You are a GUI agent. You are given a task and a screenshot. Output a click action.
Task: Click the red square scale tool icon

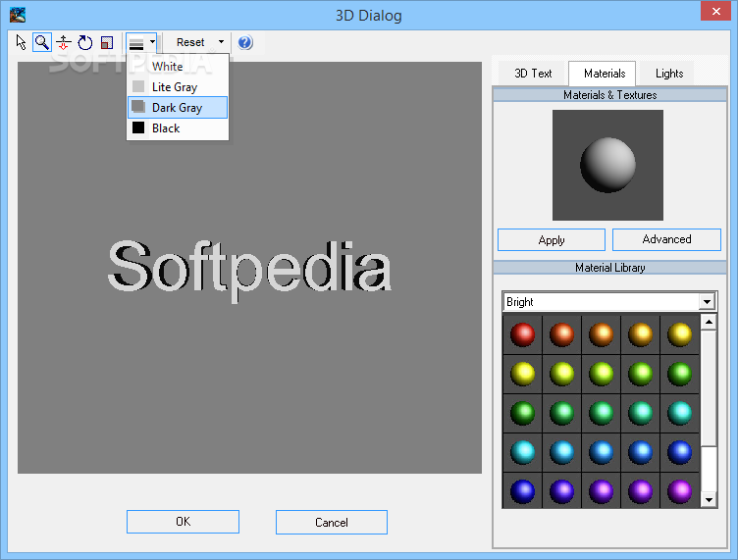tap(107, 43)
